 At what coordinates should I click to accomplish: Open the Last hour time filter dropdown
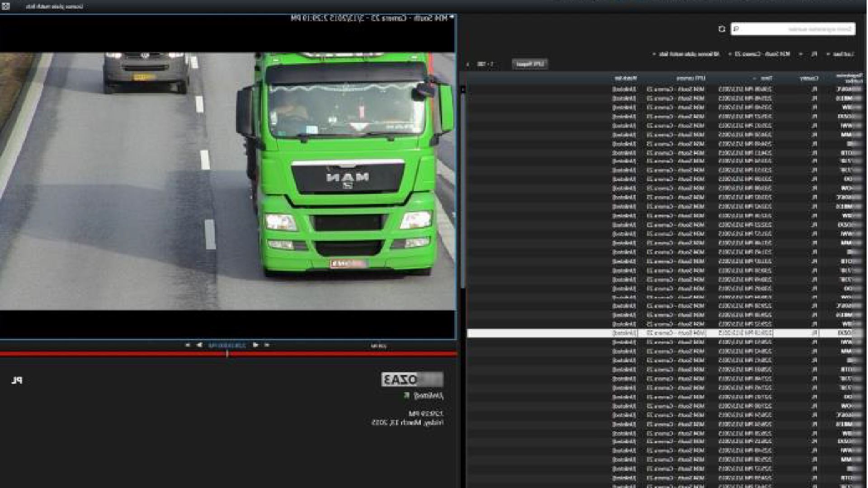(840, 54)
